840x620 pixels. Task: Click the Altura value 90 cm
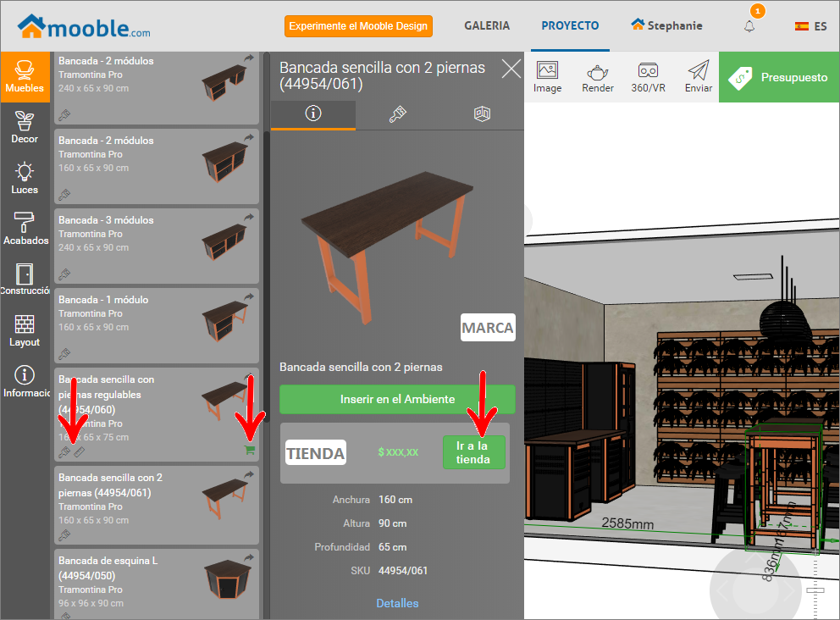pos(393,523)
